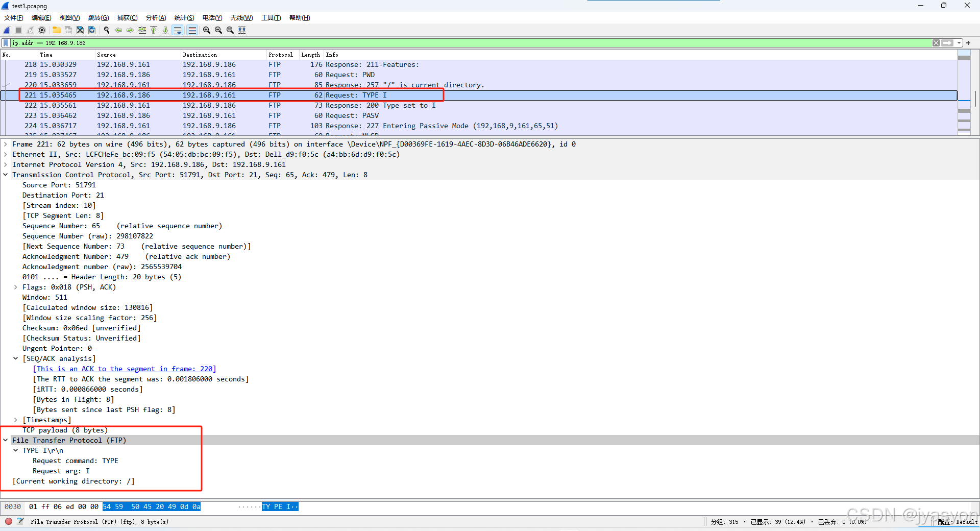The image size is (980, 531).
Task: Follow the ACK link to frame 220
Action: (124, 369)
